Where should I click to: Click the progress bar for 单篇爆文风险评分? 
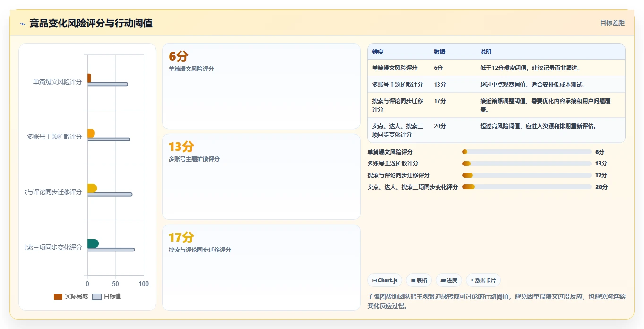click(x=526, y=152)
